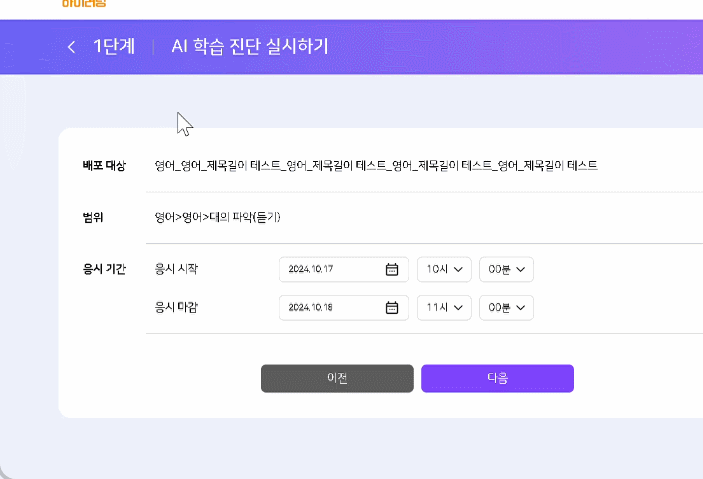Expand the start time 00분 minute dropdown
The height and width of the screenshot is (479, 703).
(x=506, y=269)
